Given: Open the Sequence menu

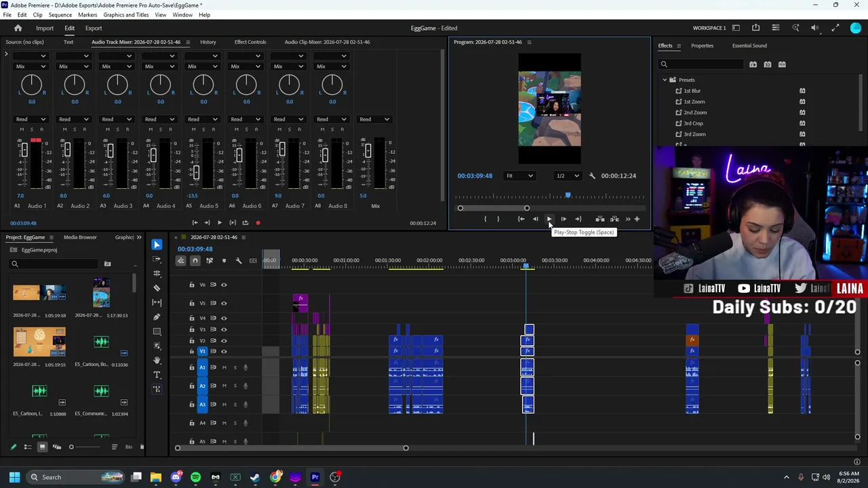Looking at the screenshot, I should tap(60, 15).
